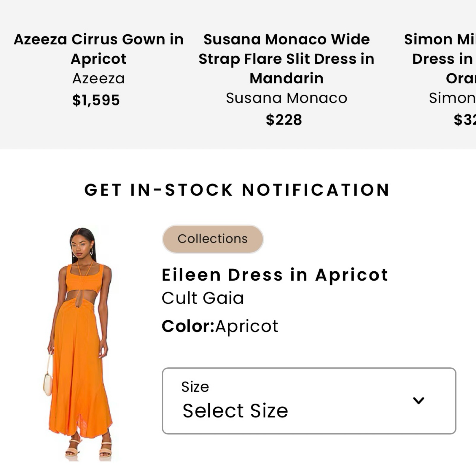Click the Color: Apricot label
The height and width of the screenshot is (476, 476).
220,326
